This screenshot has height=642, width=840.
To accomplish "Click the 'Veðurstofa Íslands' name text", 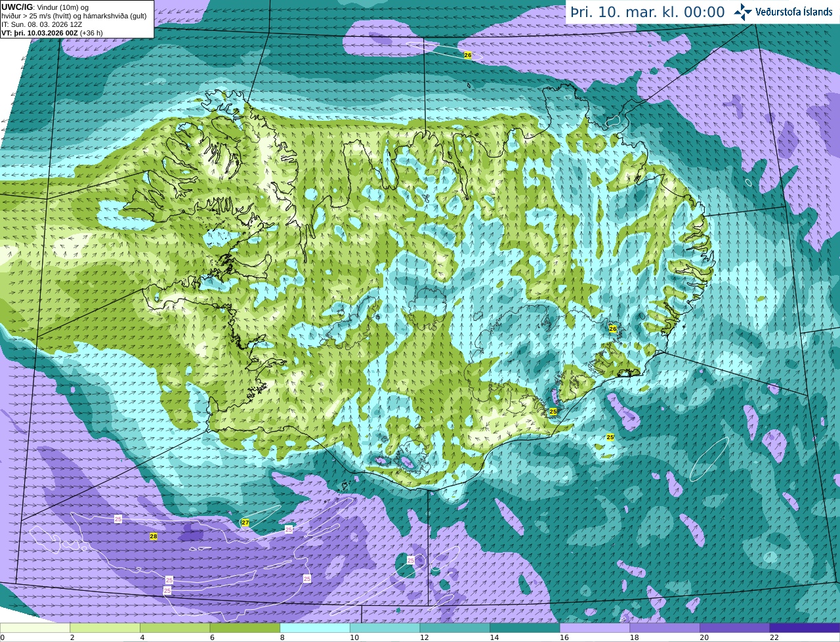I will pyautogui.click(x=794, y=12).
